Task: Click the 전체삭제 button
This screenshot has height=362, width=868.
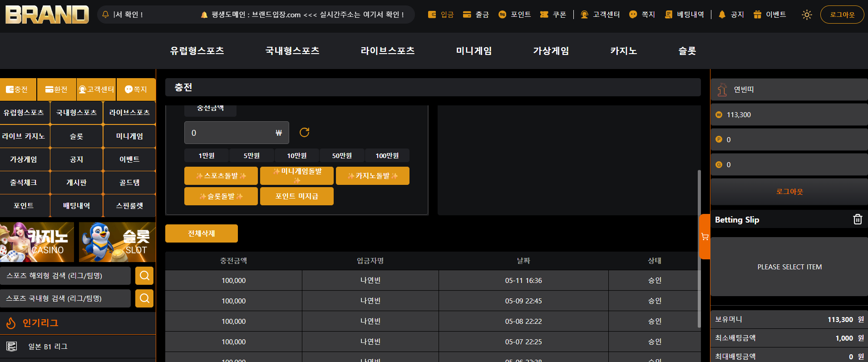Action: click(202, 233)
